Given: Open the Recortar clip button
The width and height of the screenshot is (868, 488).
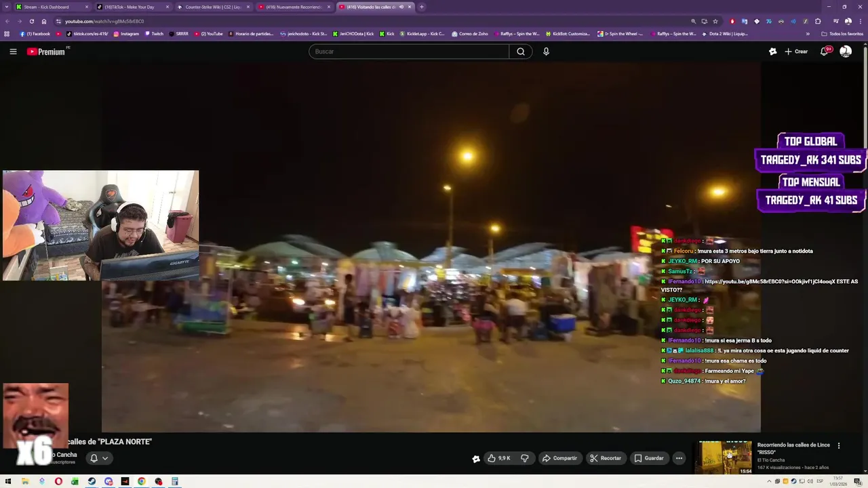Looking at the screenshot, I should tap(606, 458).
